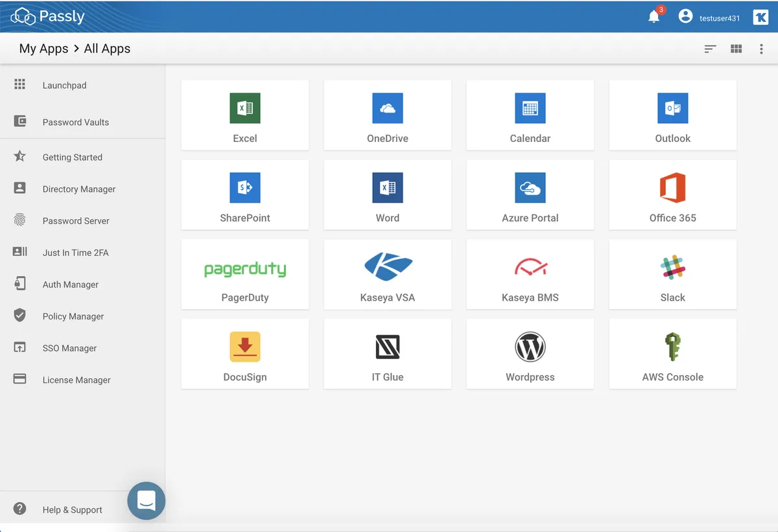Launch the Kaseya VSA icon
Image resolution: width=778 pixels, height=532 pixels.
pos(388,267)
